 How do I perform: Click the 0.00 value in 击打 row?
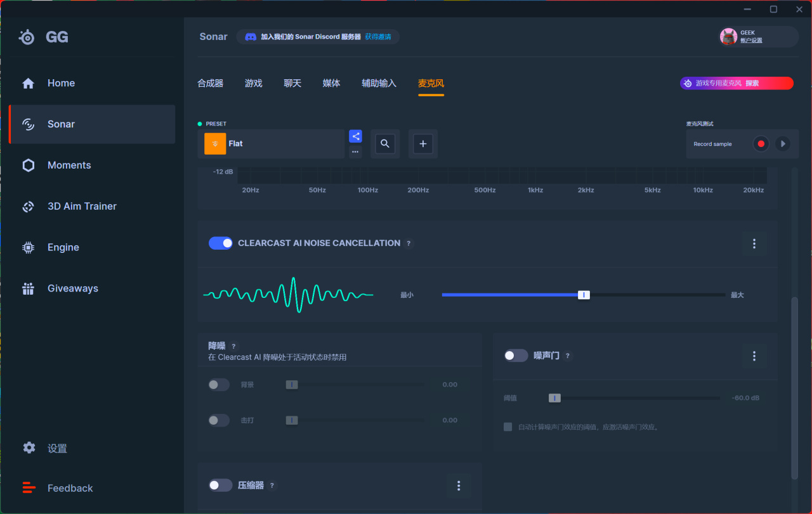coord(450,420)
